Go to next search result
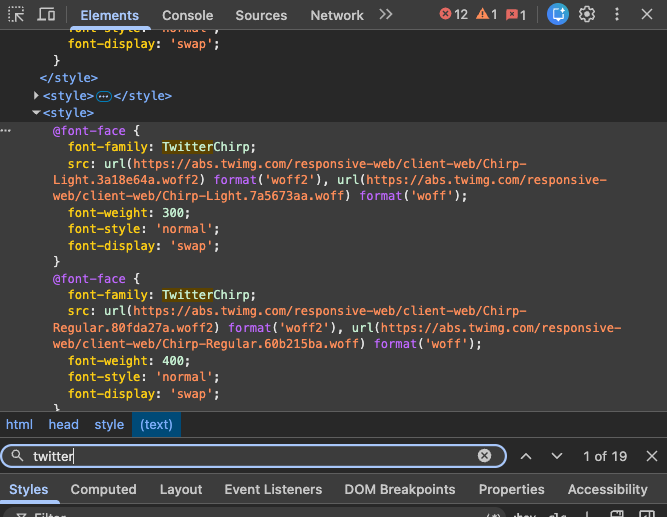 tap(557, 456)
